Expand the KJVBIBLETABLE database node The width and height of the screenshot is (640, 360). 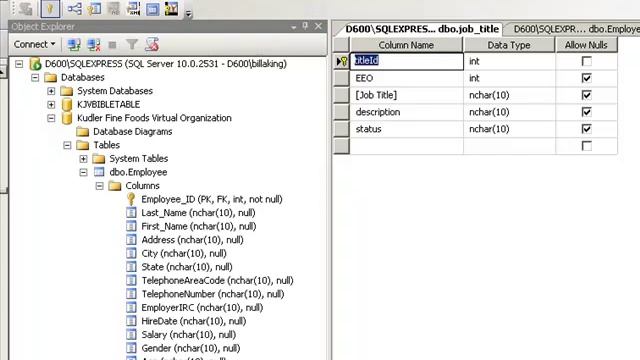click(x=51, y=104)
